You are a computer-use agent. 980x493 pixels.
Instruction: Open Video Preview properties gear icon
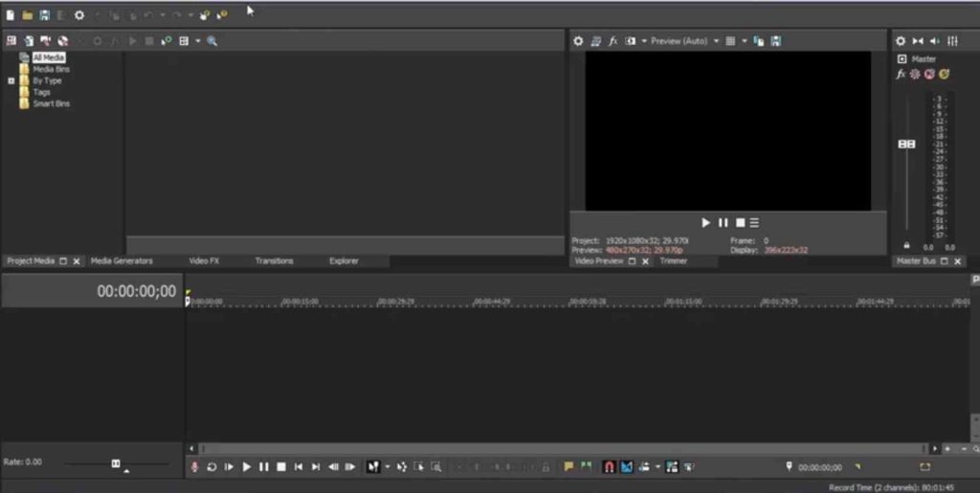(x=578, y=41)
